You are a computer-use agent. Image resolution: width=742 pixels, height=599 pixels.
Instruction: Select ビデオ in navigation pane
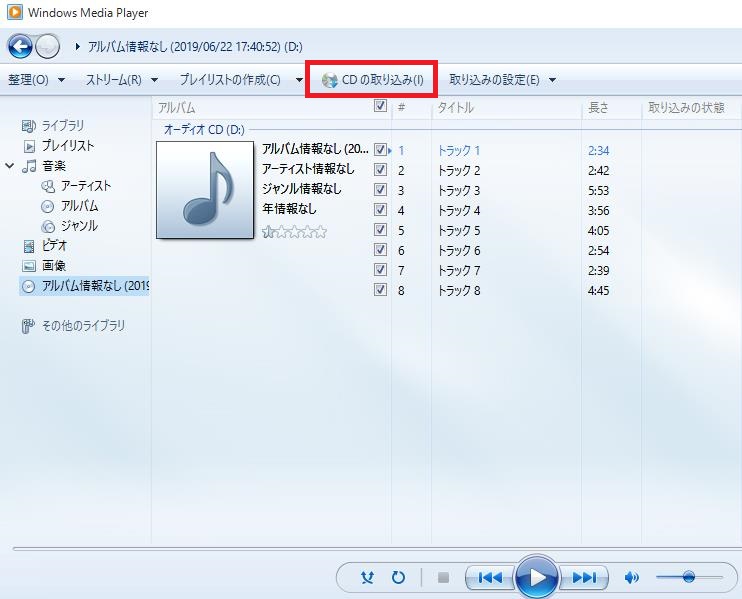54,246
